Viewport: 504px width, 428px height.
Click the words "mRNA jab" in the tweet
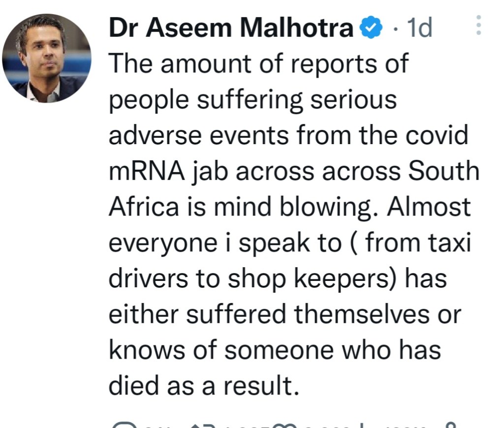click(x=166, y=172)
